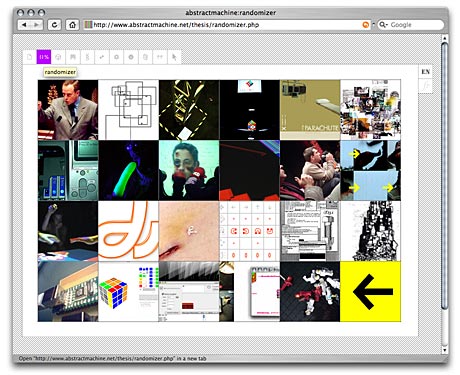Open the dark thumbnail with reaching arm
This screenshot has height=375, width=460.
tap(68, 231)
